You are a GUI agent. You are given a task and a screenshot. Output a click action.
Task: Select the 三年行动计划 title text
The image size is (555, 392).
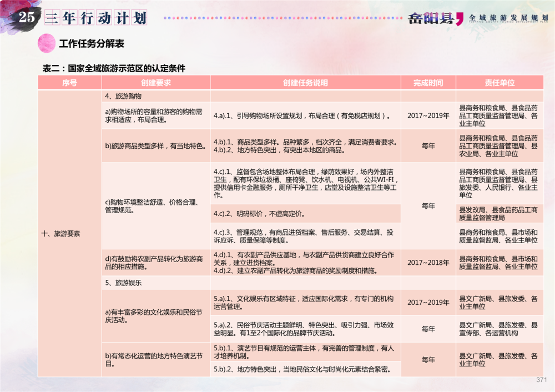(96, 18)
